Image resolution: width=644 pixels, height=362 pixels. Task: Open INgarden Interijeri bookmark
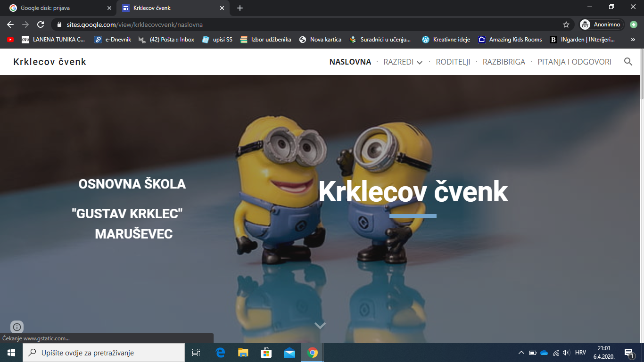(582, 40)
